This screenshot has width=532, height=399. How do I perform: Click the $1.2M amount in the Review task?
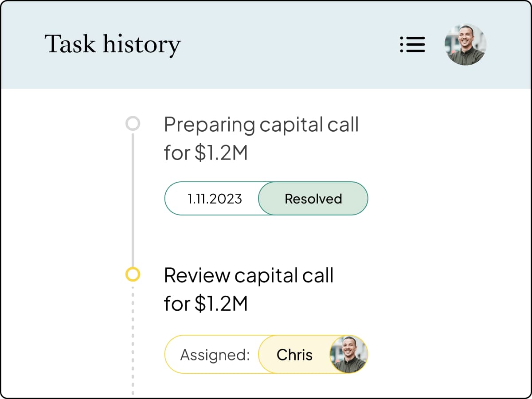tap(221, 304)
